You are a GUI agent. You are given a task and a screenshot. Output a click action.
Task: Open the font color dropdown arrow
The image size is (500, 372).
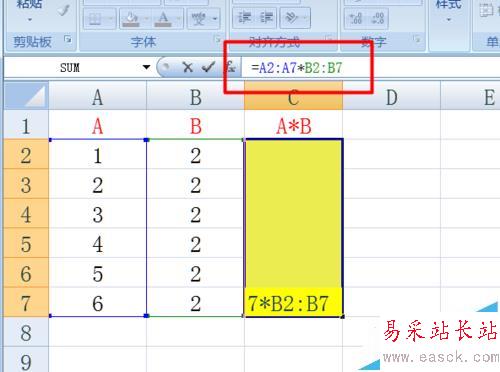click(x=178, y=19)
